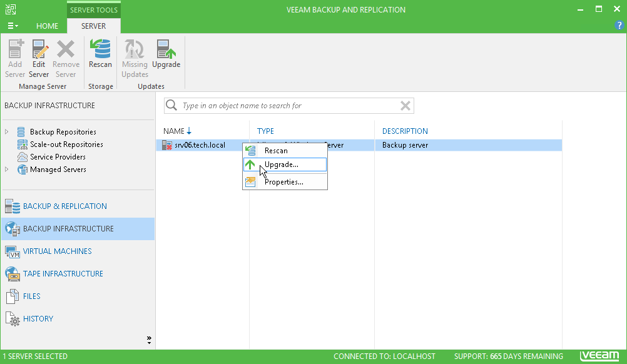Image resolution: width=627 pixels, height=364 pixels.
Task: Select the SERVER ribbon tab
Action: point(94,26)
